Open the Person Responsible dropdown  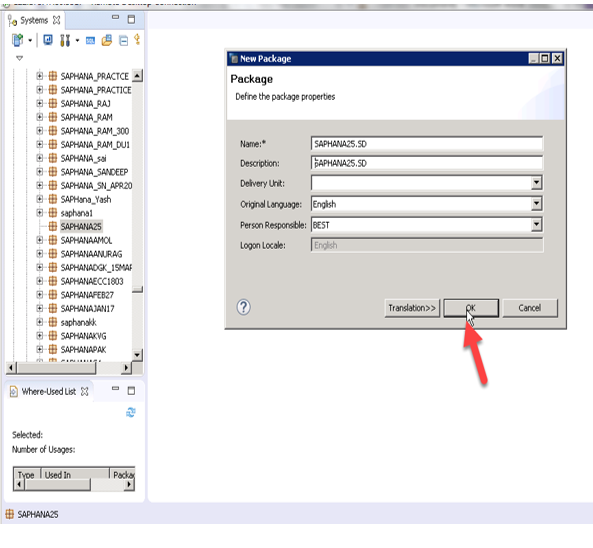coord(536,225)
